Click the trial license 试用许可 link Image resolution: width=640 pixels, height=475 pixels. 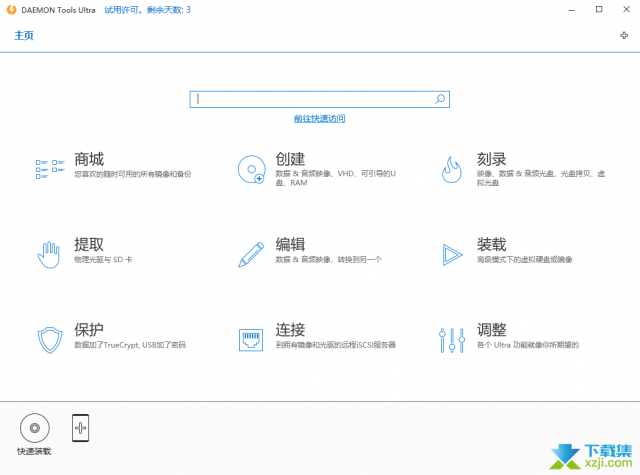click(x=147, y=10)
